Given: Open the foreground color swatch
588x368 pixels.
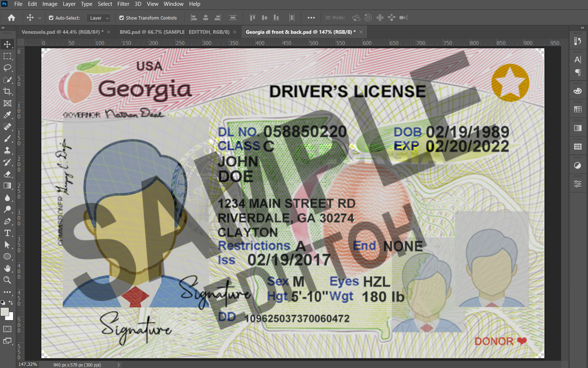Looking at the screenshot, I should click(5, 312).
